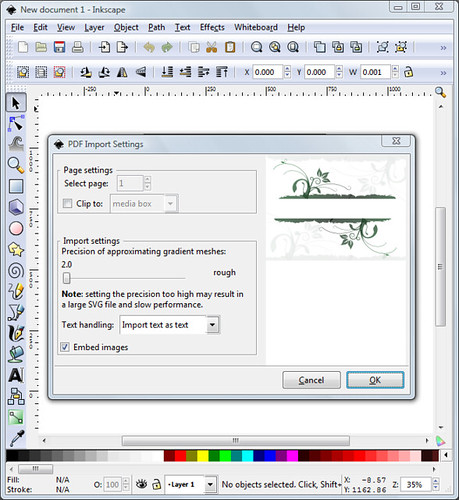Viewport: 459px width, 500px height.
Task: Rotate selection 90 degrees counter-clockwise icon
Action: pyautogui.click(x=86, y=72)
